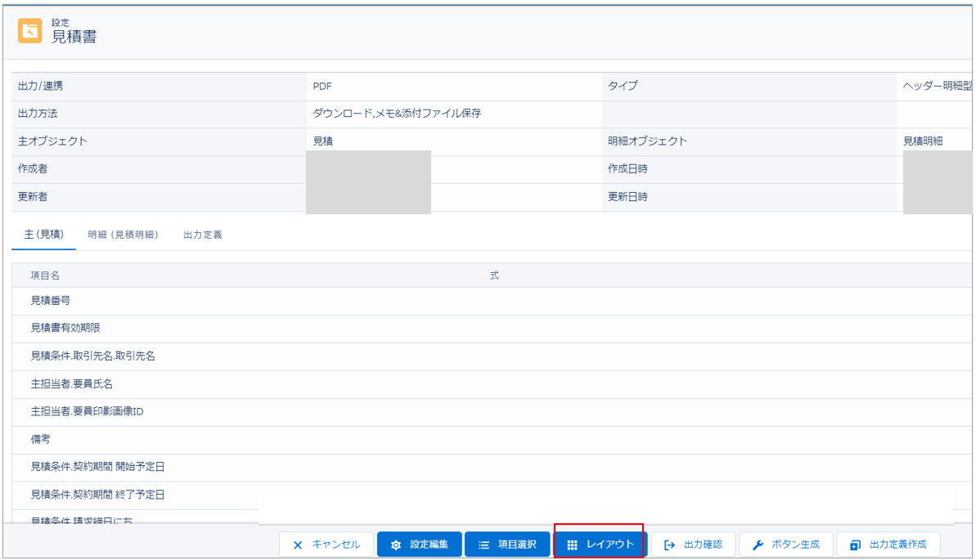Click the list icon for 項目選択

[484, 544]
